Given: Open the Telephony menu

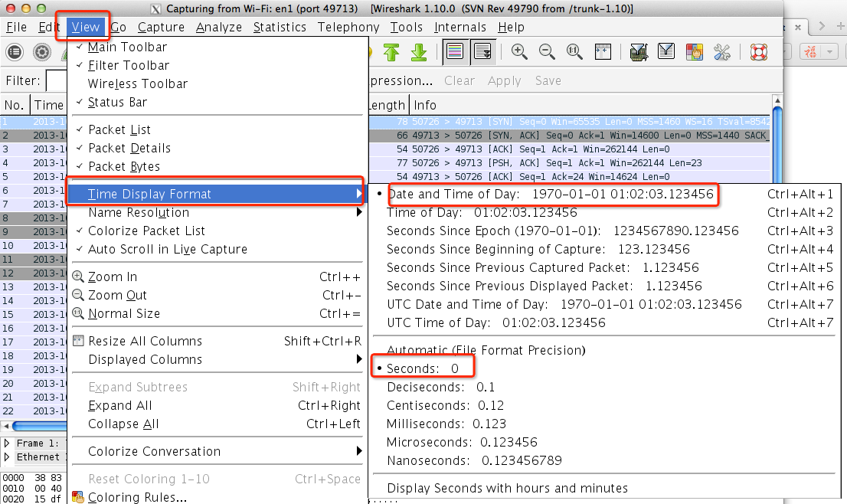Looking at the screenshot, I should (x=348, y=27).
